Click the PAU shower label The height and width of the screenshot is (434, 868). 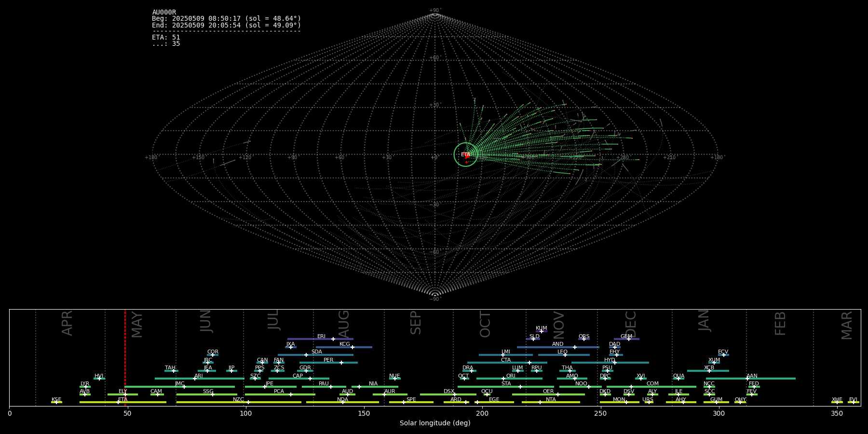(x=324, y=383)
